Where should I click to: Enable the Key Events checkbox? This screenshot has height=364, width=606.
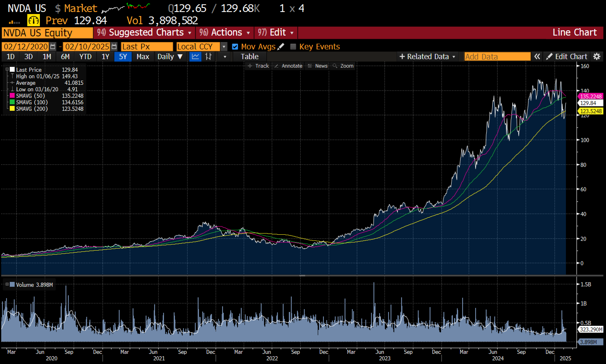[x=293, y=47]
